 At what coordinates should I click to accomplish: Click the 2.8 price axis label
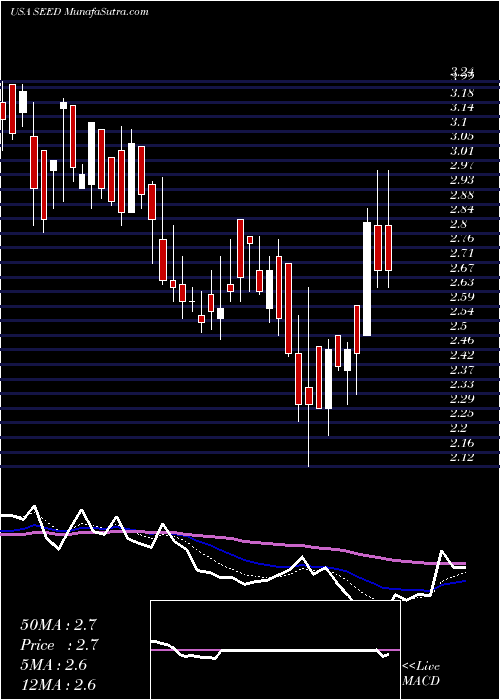[x=460, y=224]
